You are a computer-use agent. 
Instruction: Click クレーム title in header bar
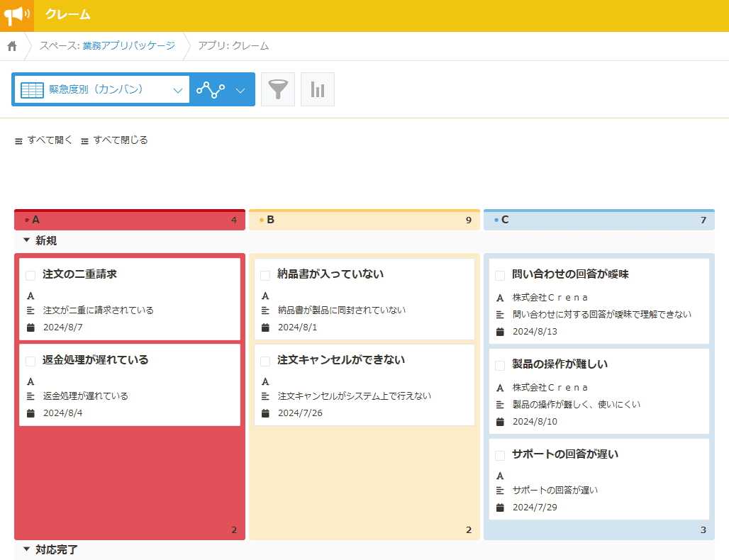(68, 14)
